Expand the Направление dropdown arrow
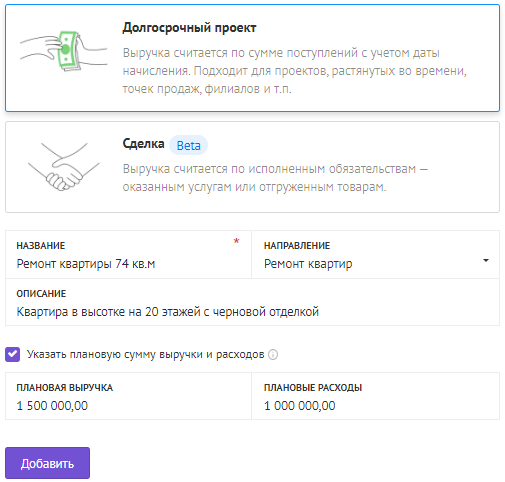 [x=486, y=260]
